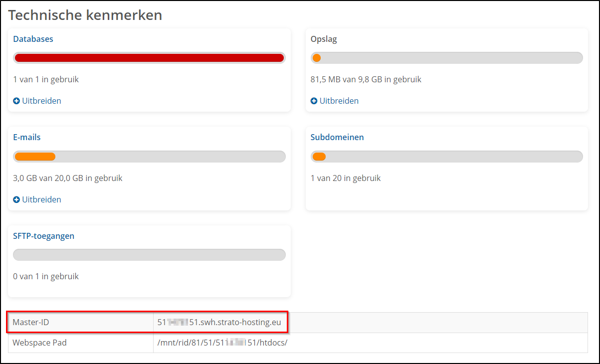
Task: Click the red Databases usage bar
Action: (x=149, y=58)
